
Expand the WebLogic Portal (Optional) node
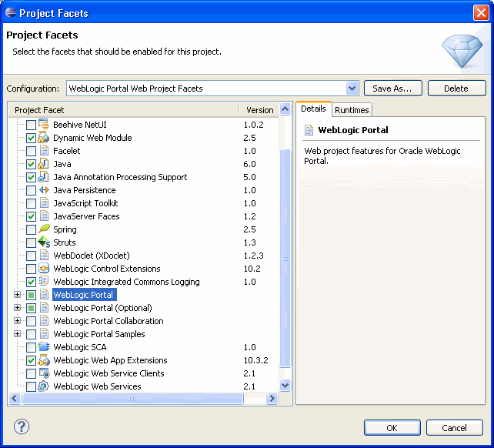[x=18, y=308]
